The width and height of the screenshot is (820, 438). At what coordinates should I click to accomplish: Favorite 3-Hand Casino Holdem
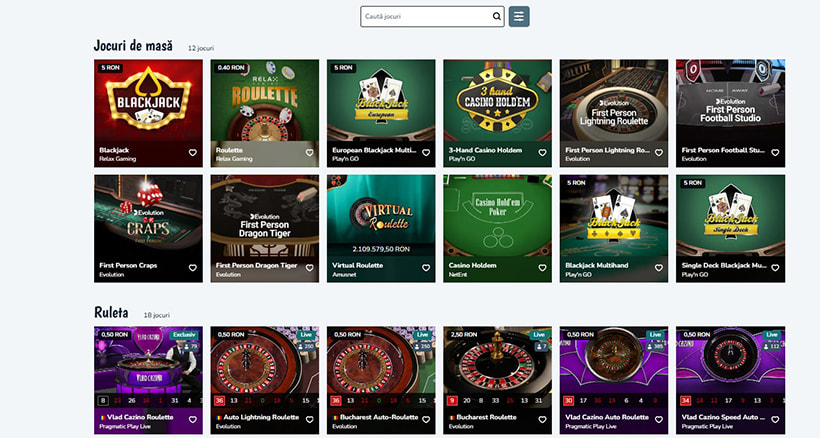pos(542,153)
